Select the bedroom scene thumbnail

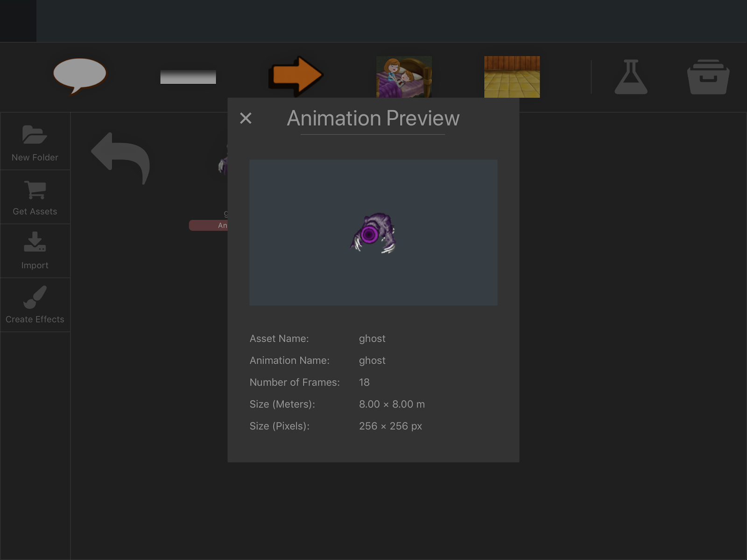pyautogui.click(x=403, y=76)
